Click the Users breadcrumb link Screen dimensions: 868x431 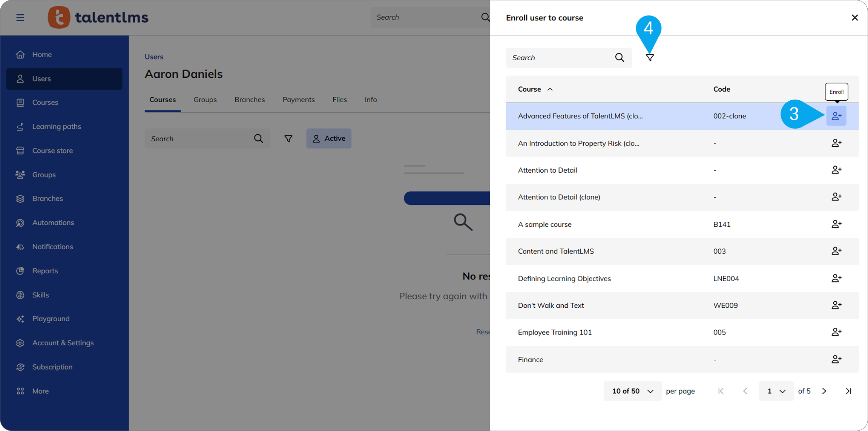coord(154,57)
